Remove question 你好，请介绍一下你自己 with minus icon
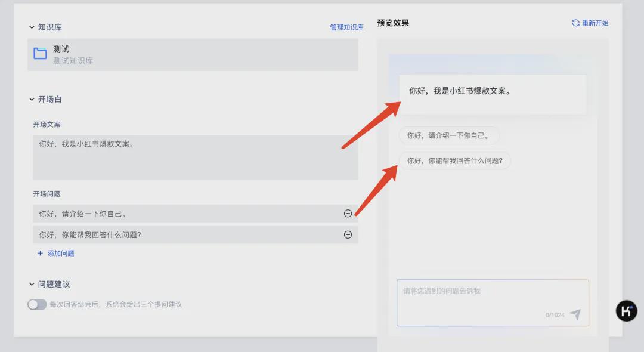The image size is (644, 352). (x=348, y=213)
